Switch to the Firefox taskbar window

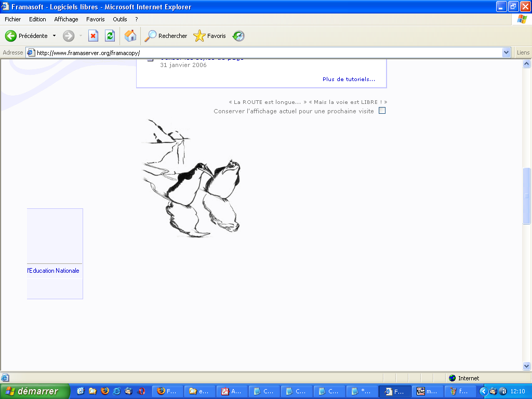(167, 391)
